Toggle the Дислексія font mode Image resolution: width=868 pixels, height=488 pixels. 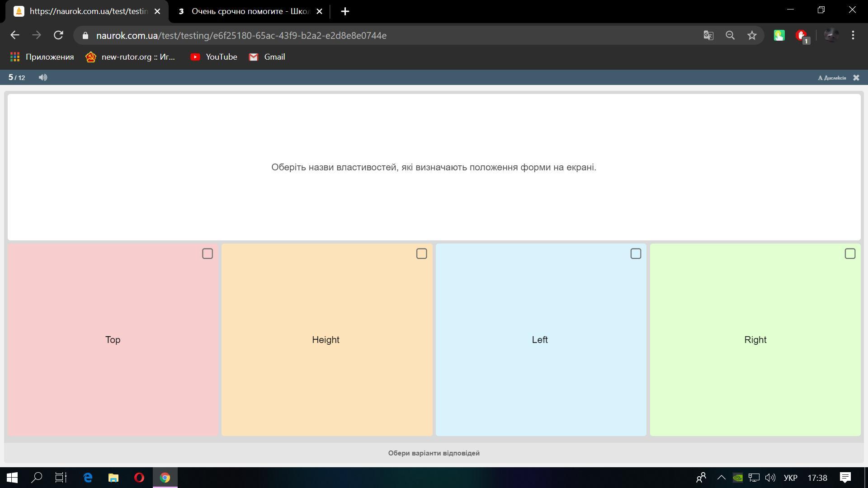[832, 78]
